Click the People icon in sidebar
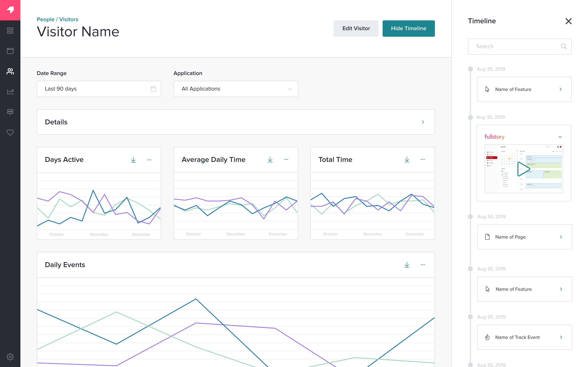588x367 pixels. click(10, 71)
